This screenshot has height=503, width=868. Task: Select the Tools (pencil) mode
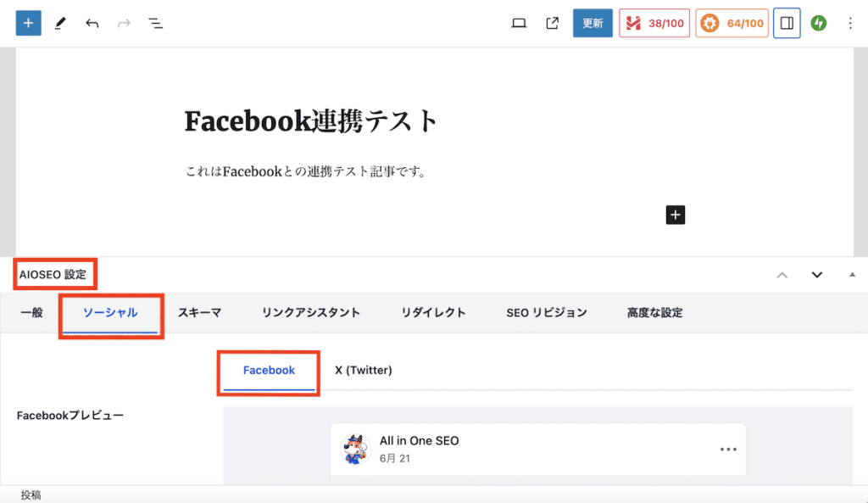[59, 23]
